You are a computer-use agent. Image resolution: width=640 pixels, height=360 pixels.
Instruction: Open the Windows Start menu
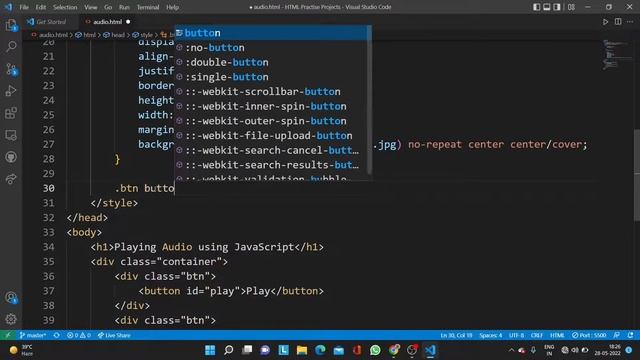210,350
